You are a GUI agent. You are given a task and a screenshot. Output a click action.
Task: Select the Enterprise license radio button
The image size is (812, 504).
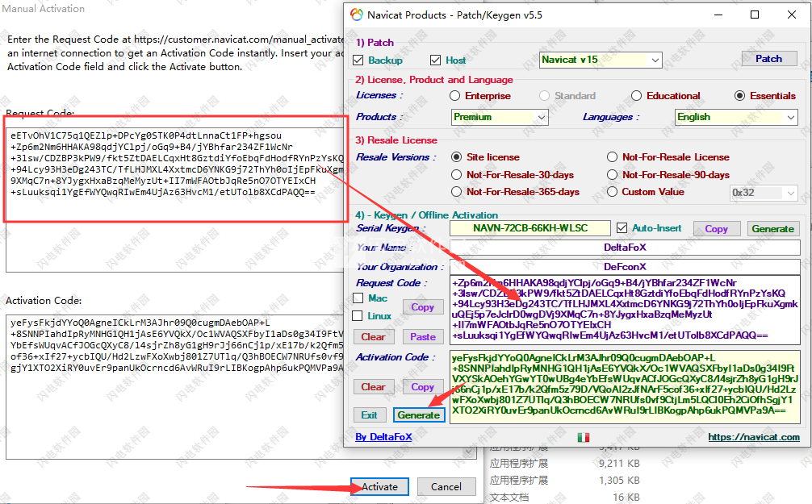click(x=454, y=96)
